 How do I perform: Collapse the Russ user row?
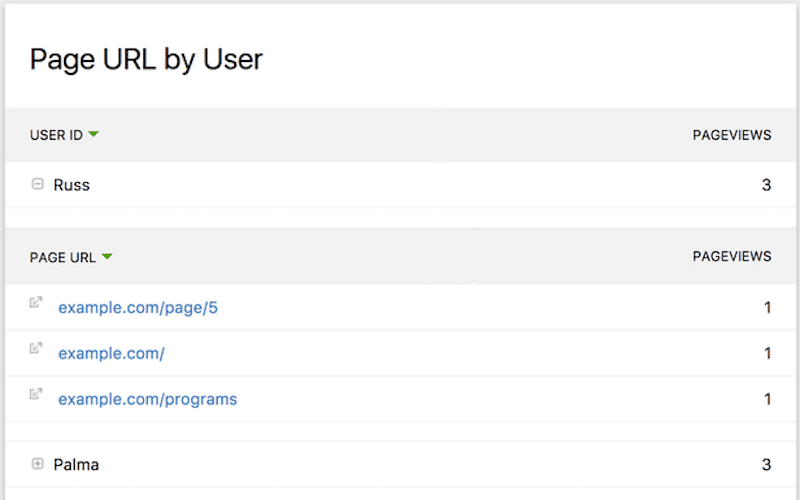point(37,184)
